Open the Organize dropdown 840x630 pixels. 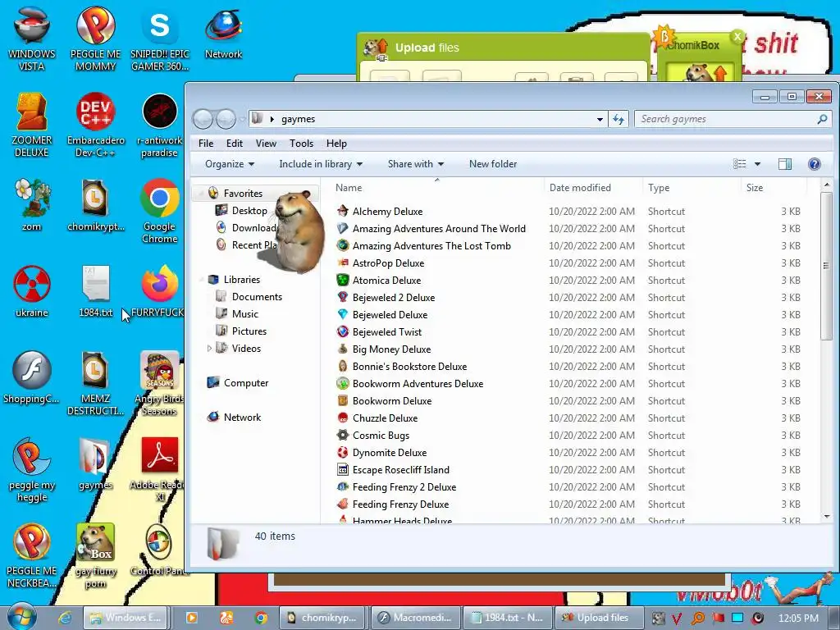230,164
